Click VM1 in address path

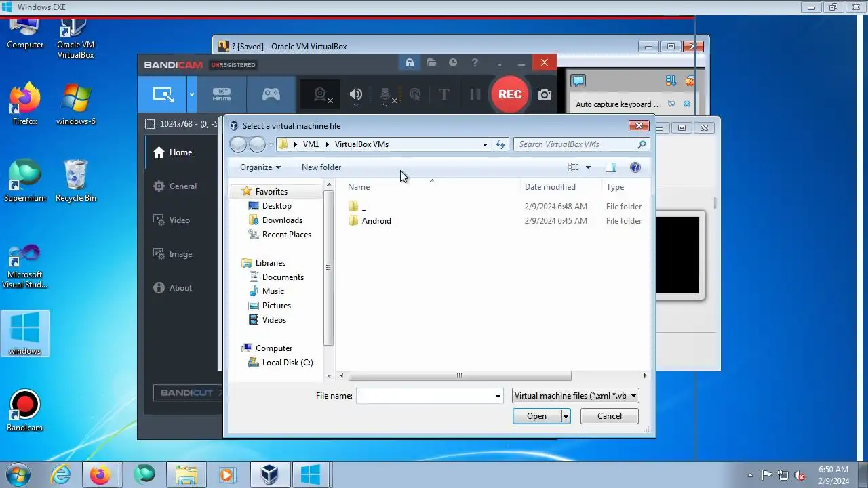click(311, 144)
